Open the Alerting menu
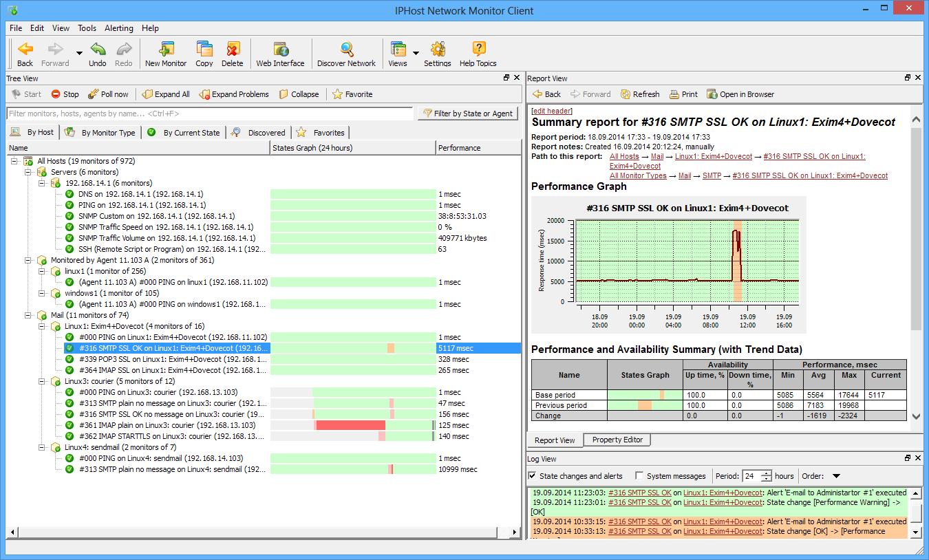Screen dimensions: 929x560 click(119, 28)
